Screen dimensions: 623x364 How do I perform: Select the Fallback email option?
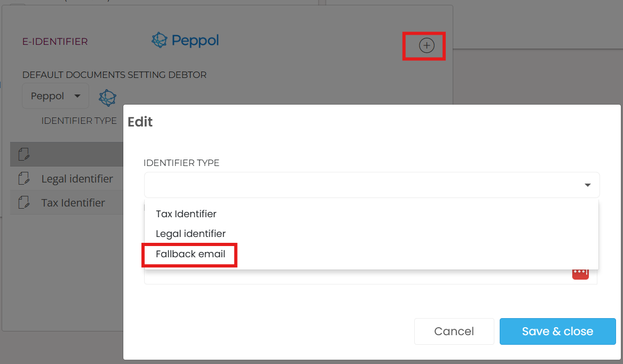[191, 254]
